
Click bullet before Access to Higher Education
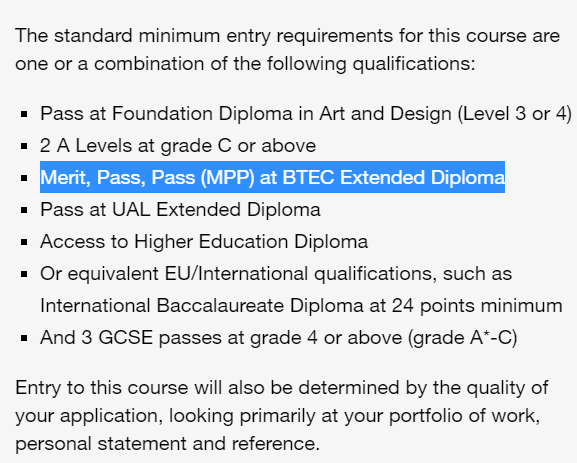tap(25, 242)
